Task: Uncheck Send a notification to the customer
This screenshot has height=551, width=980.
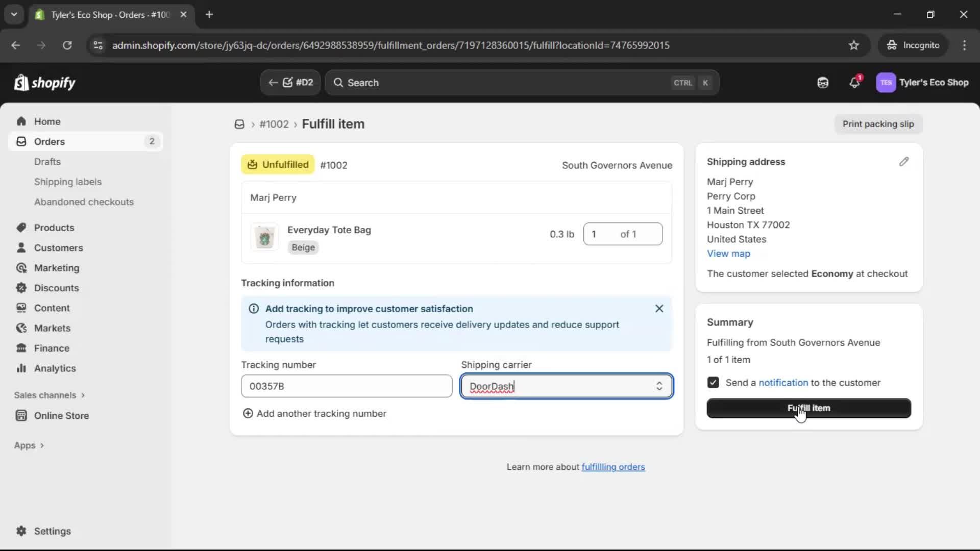Action: coord(713,383)
